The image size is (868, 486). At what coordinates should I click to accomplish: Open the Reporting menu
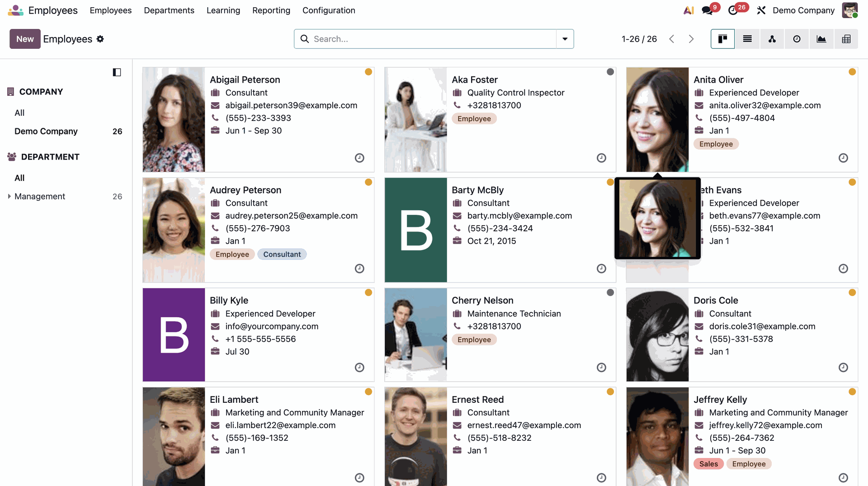[x=271, y=10]
